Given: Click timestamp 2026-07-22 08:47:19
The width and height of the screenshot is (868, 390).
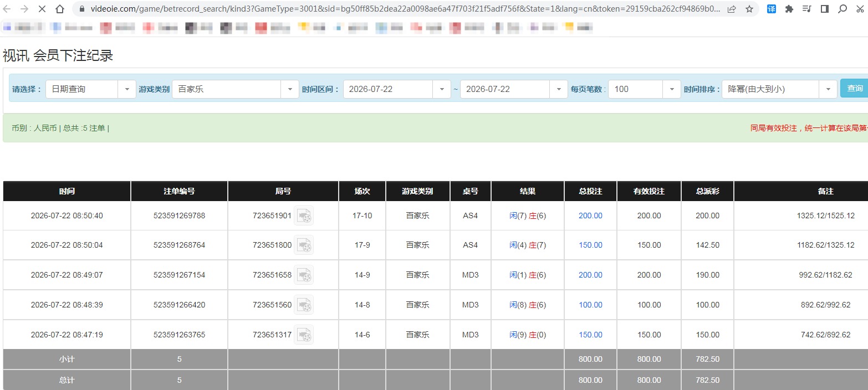Looking at the screenshot, I should (x=67, y=335).
